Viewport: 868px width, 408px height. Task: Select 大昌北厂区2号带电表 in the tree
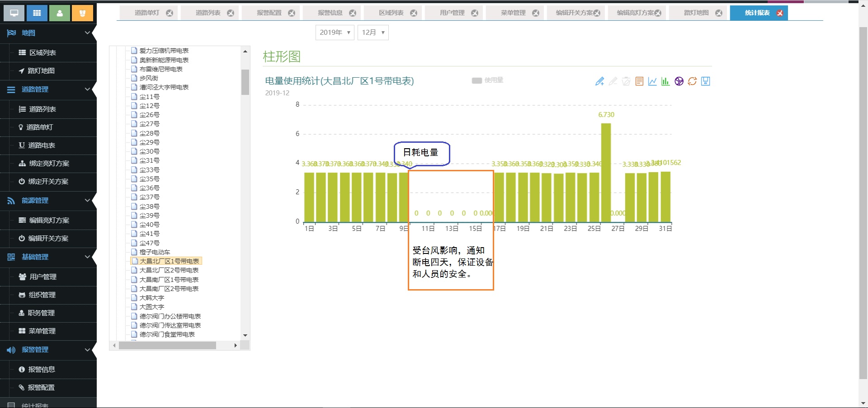(169, 270)
